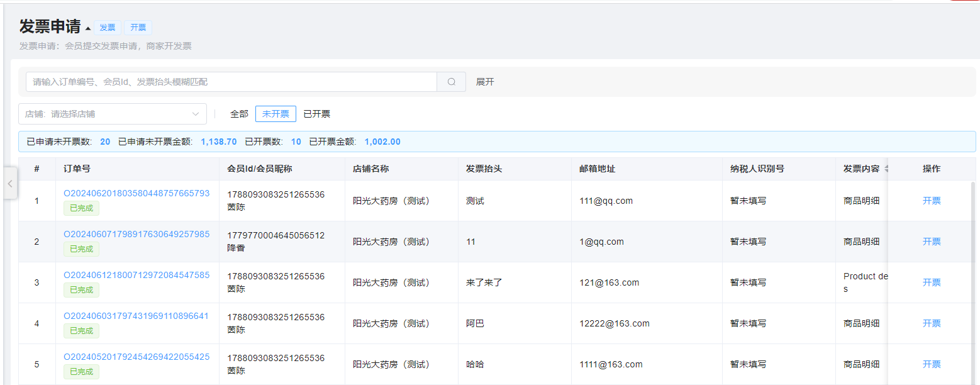This screenshot has height=385, width=980.
Task: Select the 全部 filter tab
Action: 239,114
